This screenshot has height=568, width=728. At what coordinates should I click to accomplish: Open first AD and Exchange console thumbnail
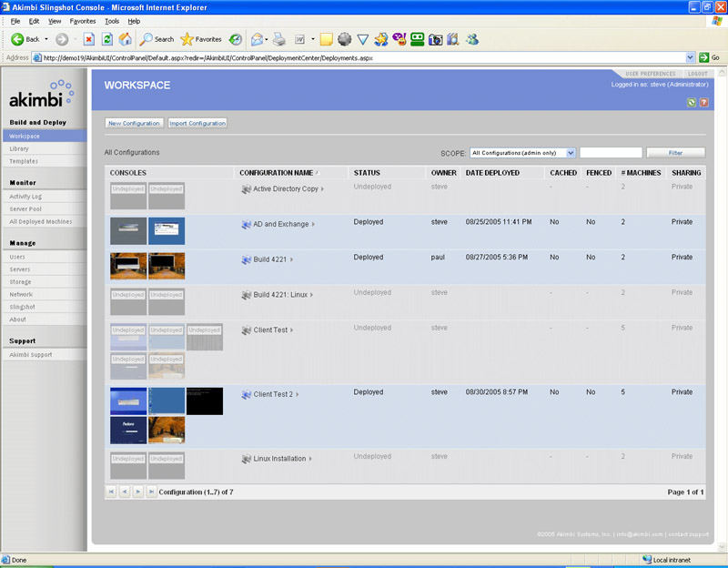pos(128,231)
